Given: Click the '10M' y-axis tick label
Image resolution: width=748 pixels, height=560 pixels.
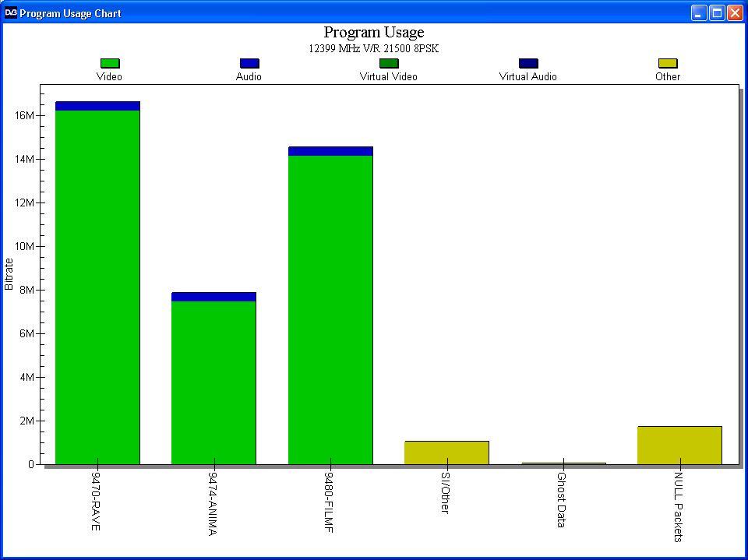Looking at the screenshot, I should coord(24,247).
